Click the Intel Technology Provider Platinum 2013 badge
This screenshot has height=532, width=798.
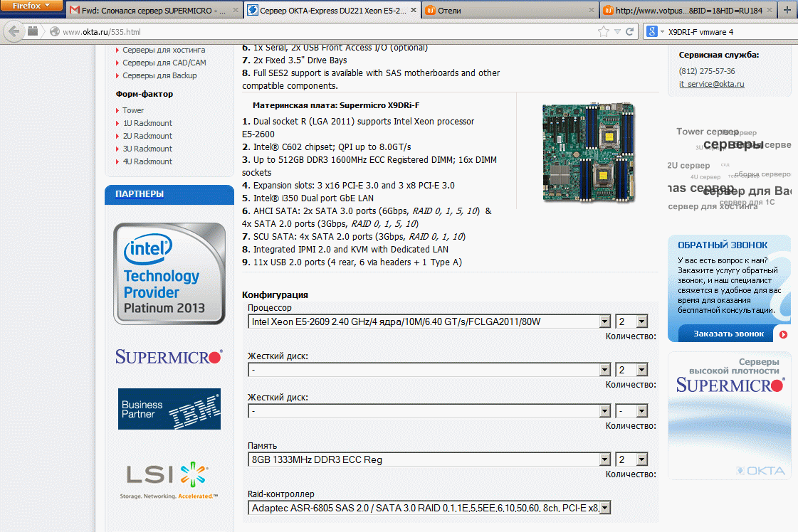169,274
